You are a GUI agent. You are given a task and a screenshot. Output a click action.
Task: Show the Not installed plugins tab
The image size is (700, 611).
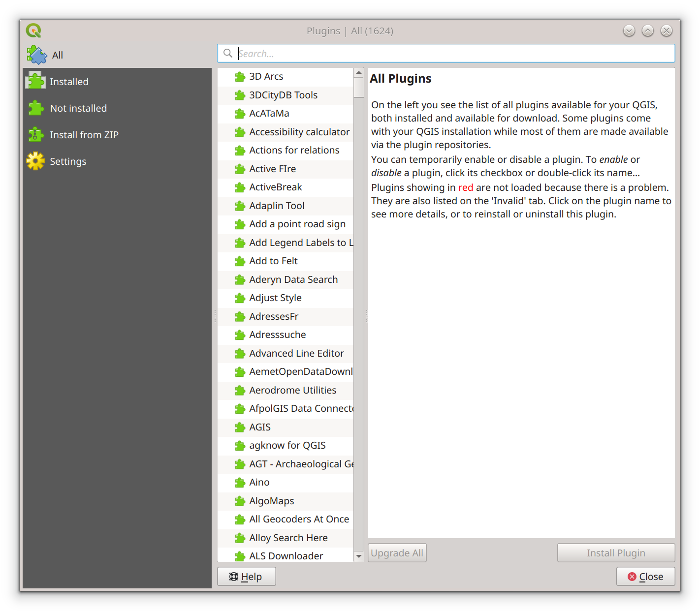point(117,108)
